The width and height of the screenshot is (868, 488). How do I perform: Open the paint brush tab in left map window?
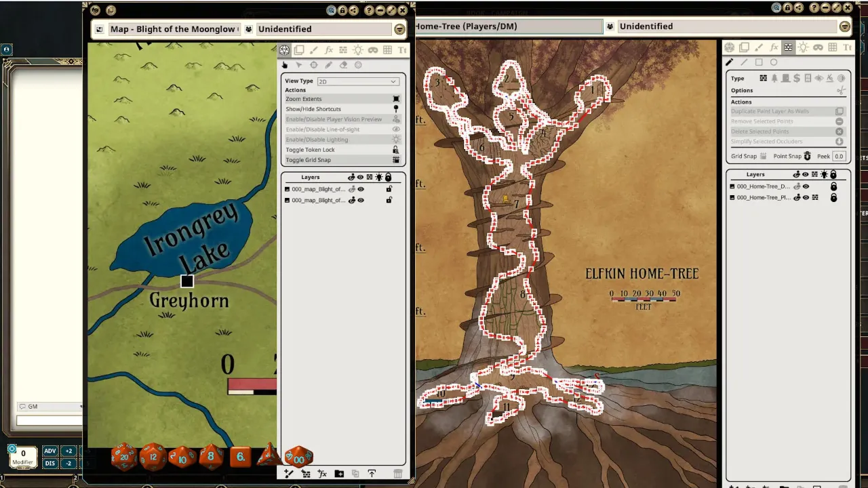(313, 50)
